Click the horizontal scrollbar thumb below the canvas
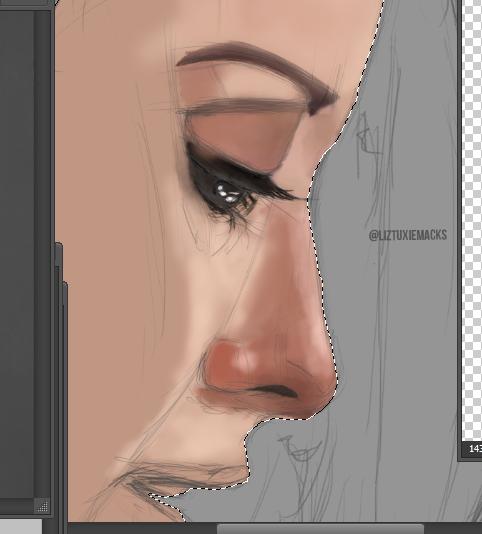Viewport: 482px width, 534px height. pos(320,529)
